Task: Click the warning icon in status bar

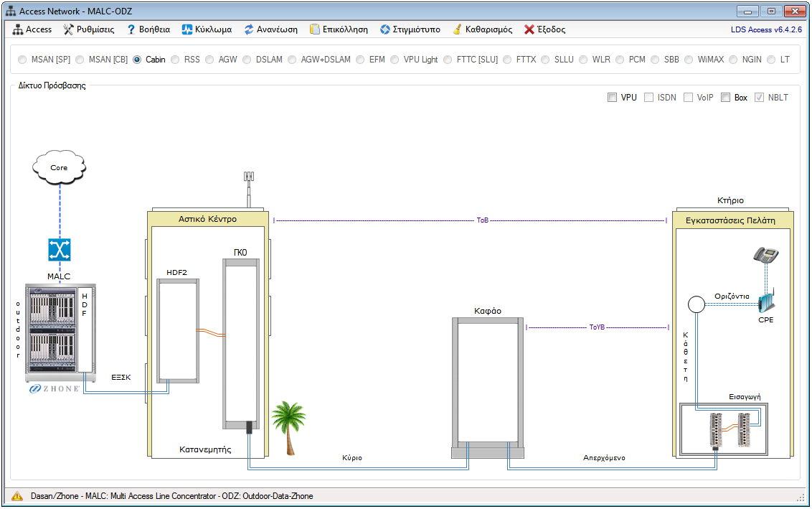Action: (x=17, y=496)
